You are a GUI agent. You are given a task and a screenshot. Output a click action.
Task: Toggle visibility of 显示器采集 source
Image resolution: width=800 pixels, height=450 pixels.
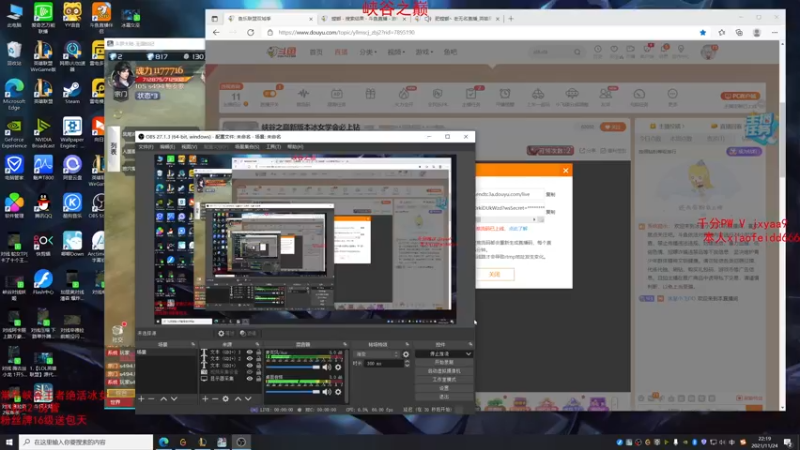tap(249, 379)
